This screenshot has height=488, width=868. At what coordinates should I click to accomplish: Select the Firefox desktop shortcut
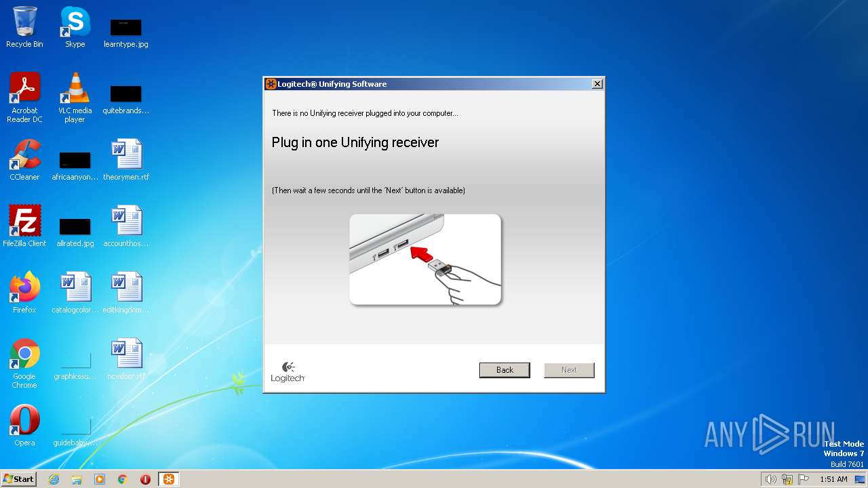click(24, 292)
